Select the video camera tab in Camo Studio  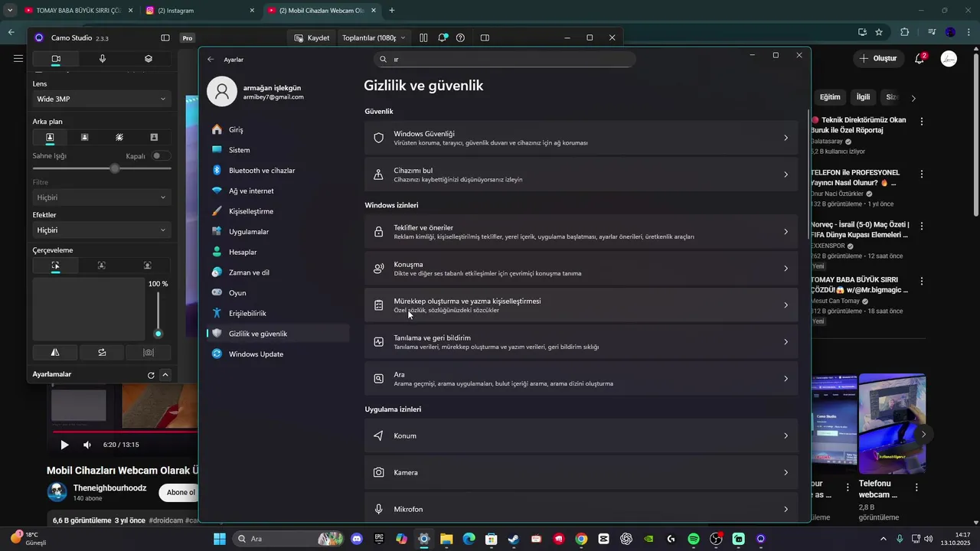click(56, 59)
